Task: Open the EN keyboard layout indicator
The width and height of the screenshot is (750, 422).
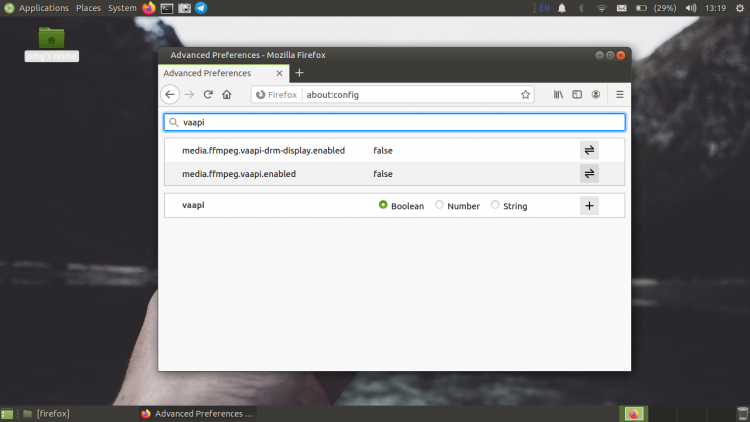Action: 544,8
